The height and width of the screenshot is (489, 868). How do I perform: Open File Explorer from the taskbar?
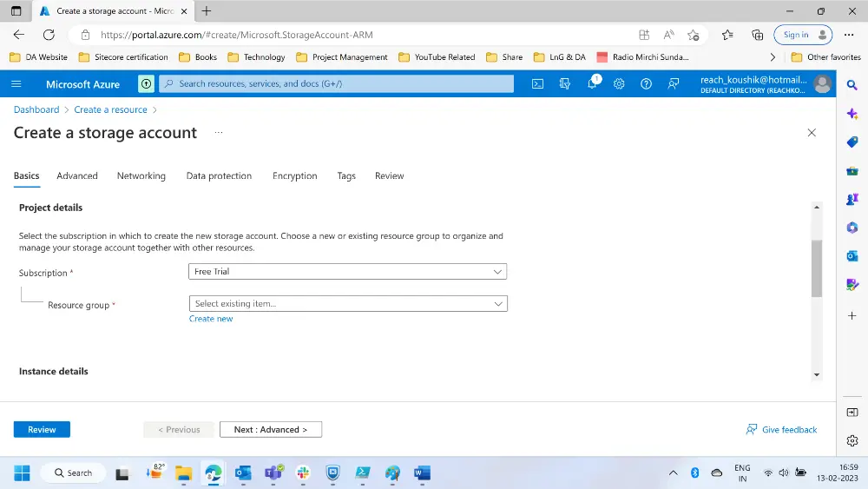tap(184, 473)
